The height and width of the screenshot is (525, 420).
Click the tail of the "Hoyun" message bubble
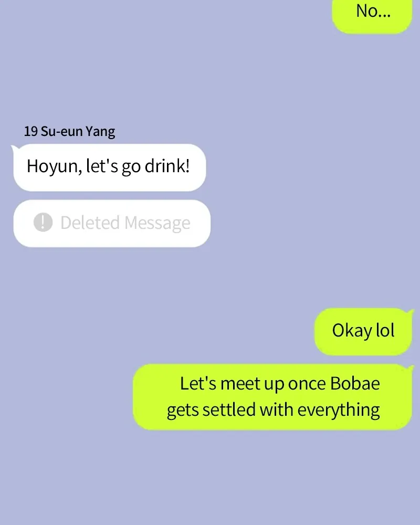[15, 149]
